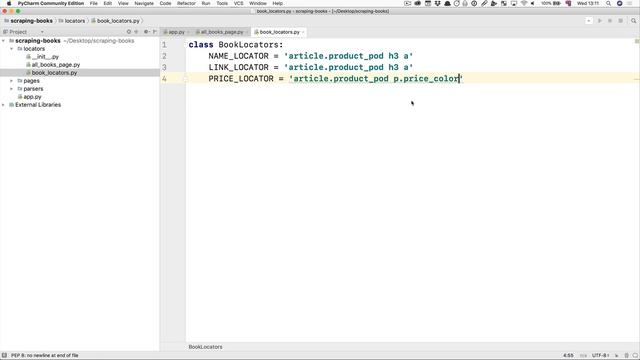The height and width of the screenshot is (360, 640).
Task: Open the Window menu
Action: [258, 3]
